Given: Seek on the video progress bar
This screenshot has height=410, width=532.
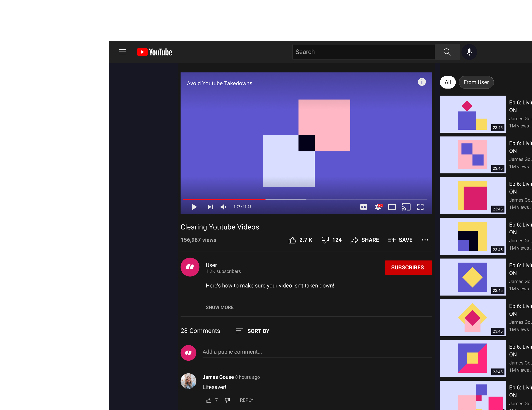Looking at the screenshot, I should point(305,199).
